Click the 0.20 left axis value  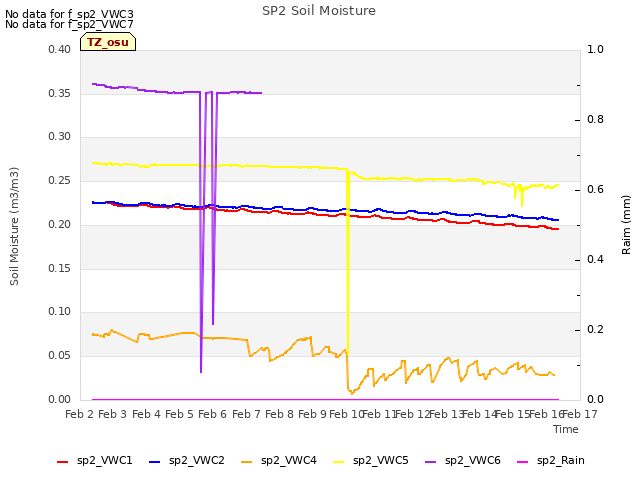click(59, 224)
